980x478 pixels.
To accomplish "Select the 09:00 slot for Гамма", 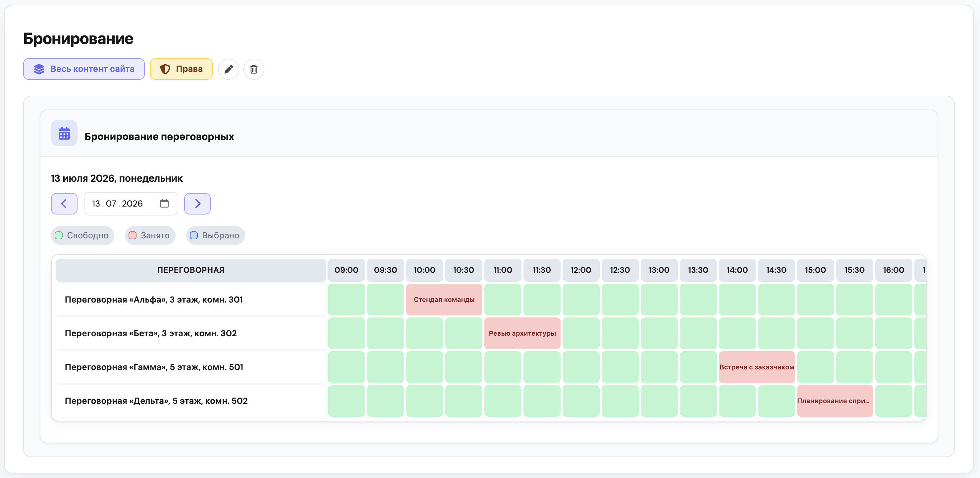I will point(346,367).
